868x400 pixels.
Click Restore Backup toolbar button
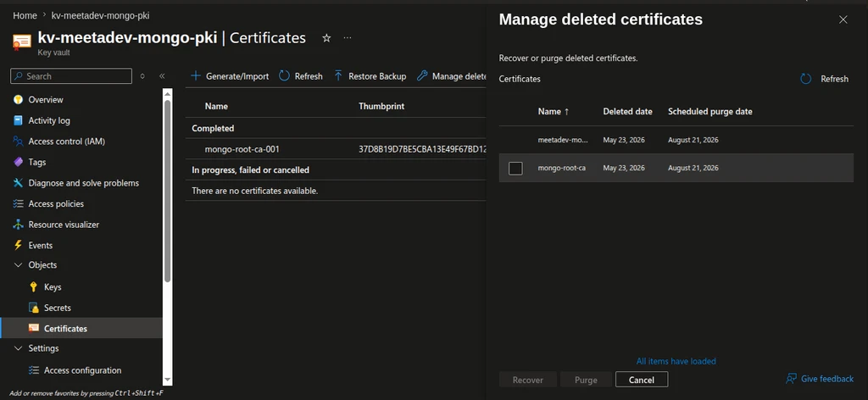[x=370, y=75]
